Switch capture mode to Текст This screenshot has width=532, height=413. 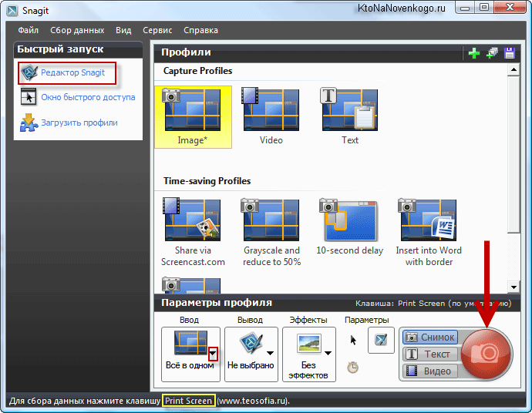pyautogui.click(x=430, y=354)
